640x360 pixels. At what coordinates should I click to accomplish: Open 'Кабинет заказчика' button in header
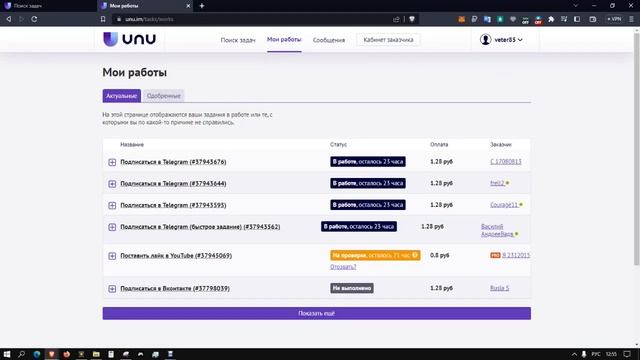click(388, 40)
